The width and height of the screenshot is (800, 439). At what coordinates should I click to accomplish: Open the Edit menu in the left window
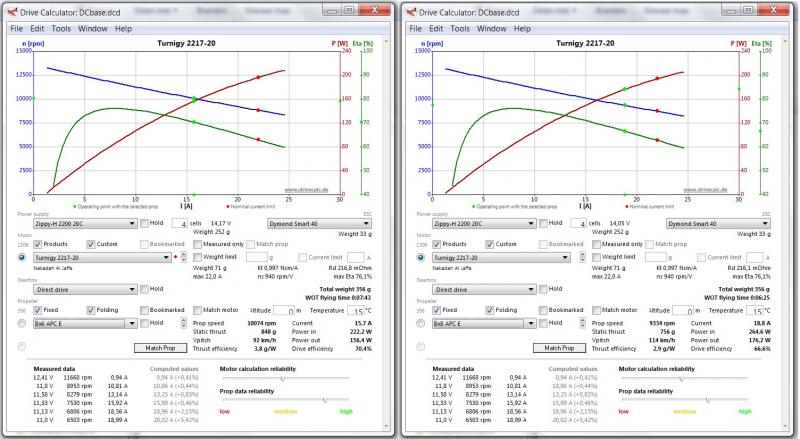click(37, 29)
